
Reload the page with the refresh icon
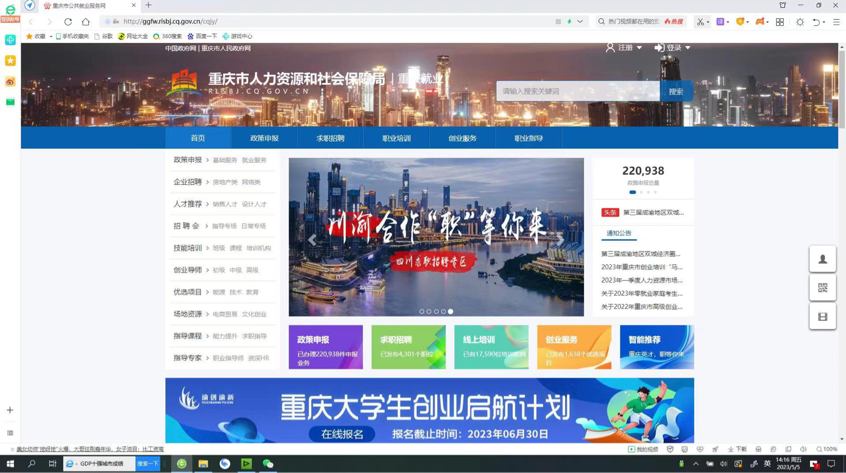pyautogui.click(x=68, y=22)
